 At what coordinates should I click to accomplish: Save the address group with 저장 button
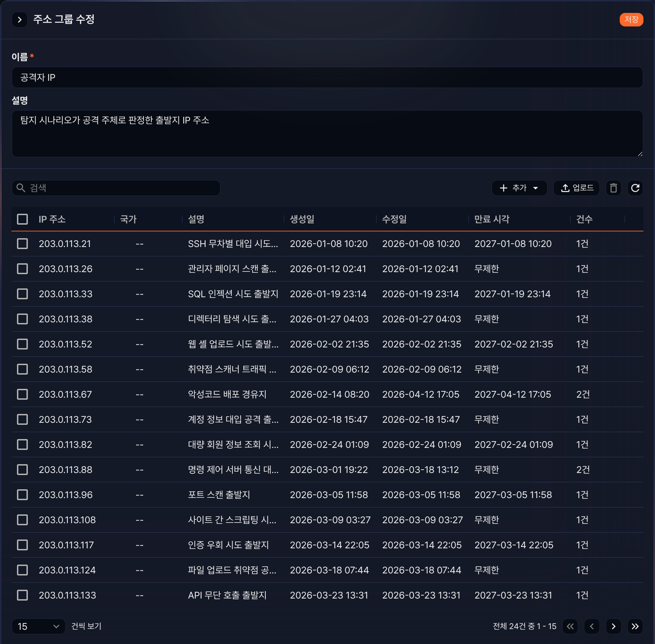click(x=631, y=20)
